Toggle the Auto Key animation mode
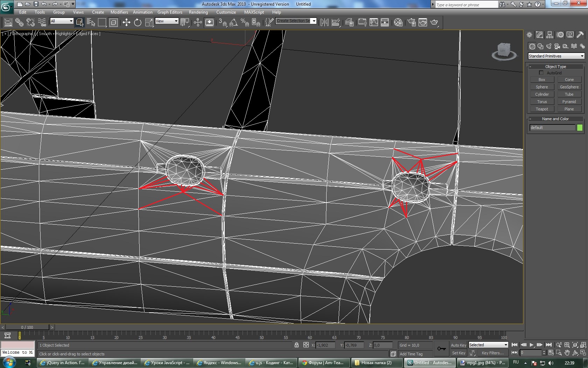 pyautogui.click(x=458, y=345)
